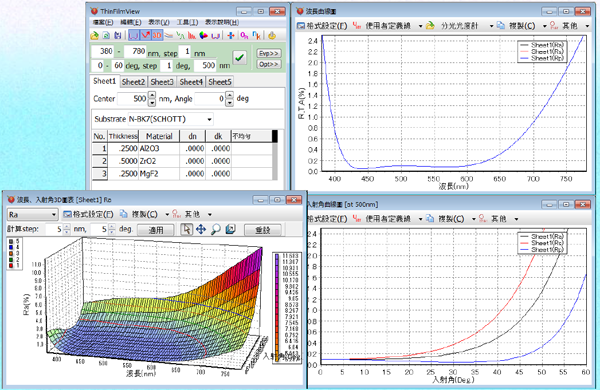
Task: Expand the 分光光度計 dropdown arrow
Action: [x=491, y=26]
